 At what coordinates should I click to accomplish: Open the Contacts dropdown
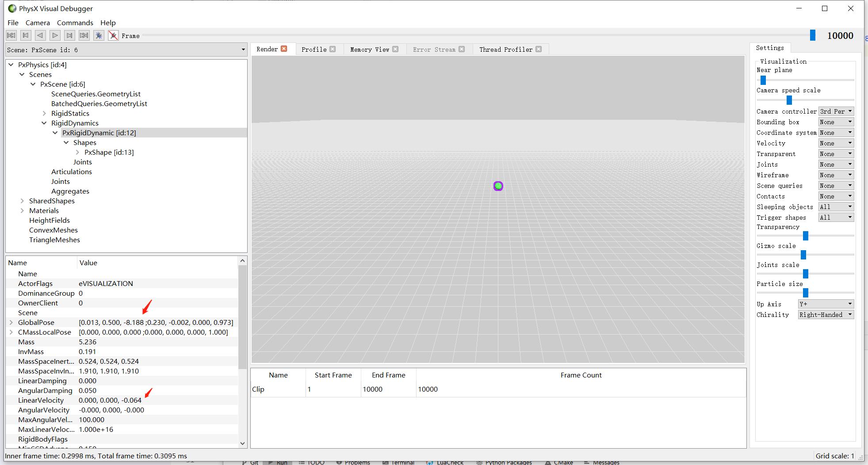(x=836, y=196)
